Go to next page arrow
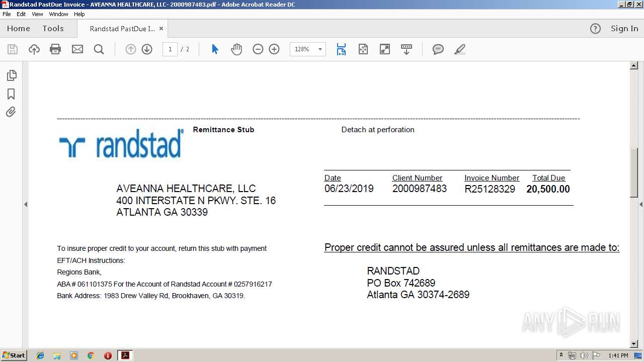Image resolution: width=644 pixels, height=362 pixels. (147, 49)
